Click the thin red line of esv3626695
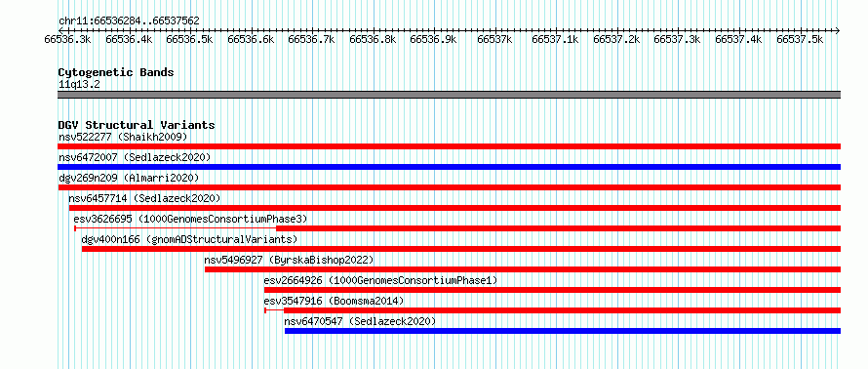This screenshot has width=868, height=369. tap(176, 228)
